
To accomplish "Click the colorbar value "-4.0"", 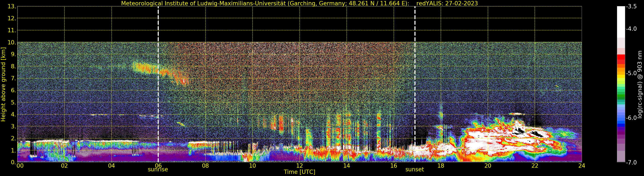I will point(631,29).
